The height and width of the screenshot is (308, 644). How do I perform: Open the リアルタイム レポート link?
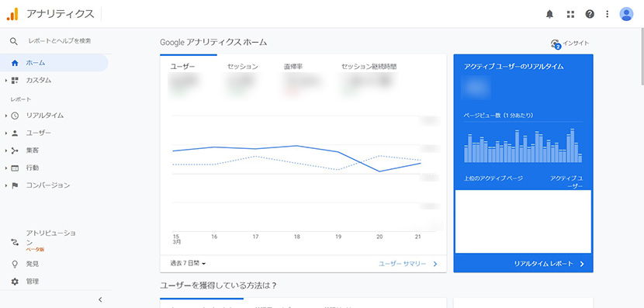tap(549, 264)
